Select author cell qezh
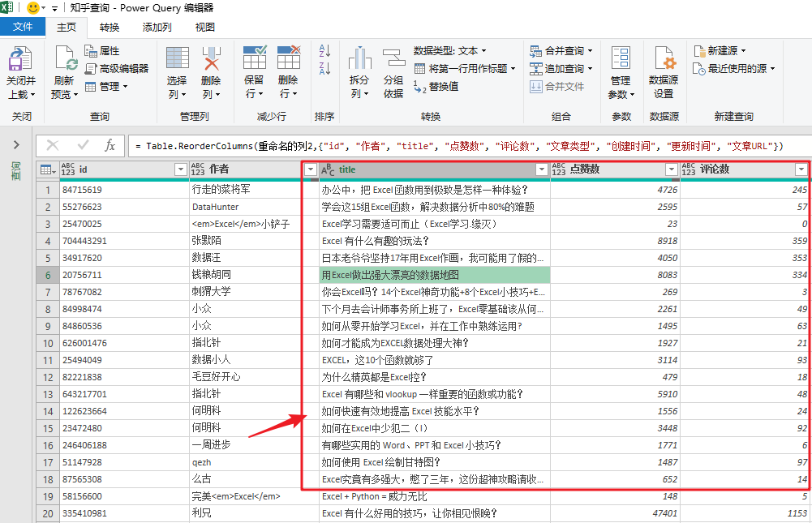Image resolution: width=812 pixels, height=523 pixels. [254, 462]
